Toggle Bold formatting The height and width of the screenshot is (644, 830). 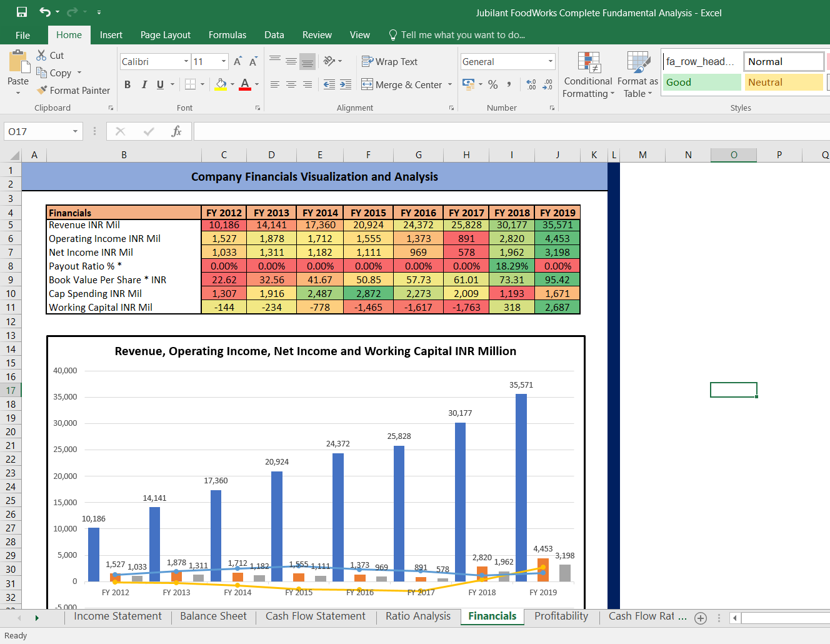[x=127, y=84]
